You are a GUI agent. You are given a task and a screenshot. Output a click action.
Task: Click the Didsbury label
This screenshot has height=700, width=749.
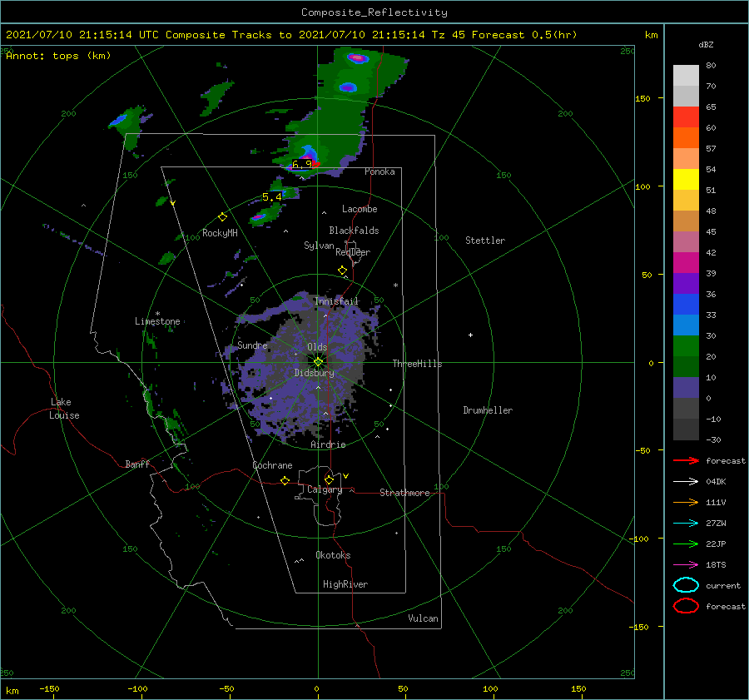pyautogui.click(x=315, y=373)
